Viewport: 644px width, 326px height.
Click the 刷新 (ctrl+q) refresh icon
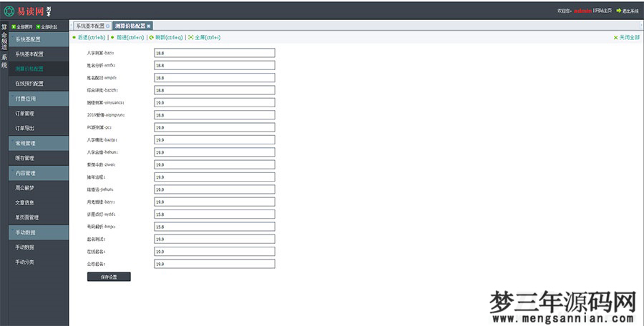(x=151, y=37)
